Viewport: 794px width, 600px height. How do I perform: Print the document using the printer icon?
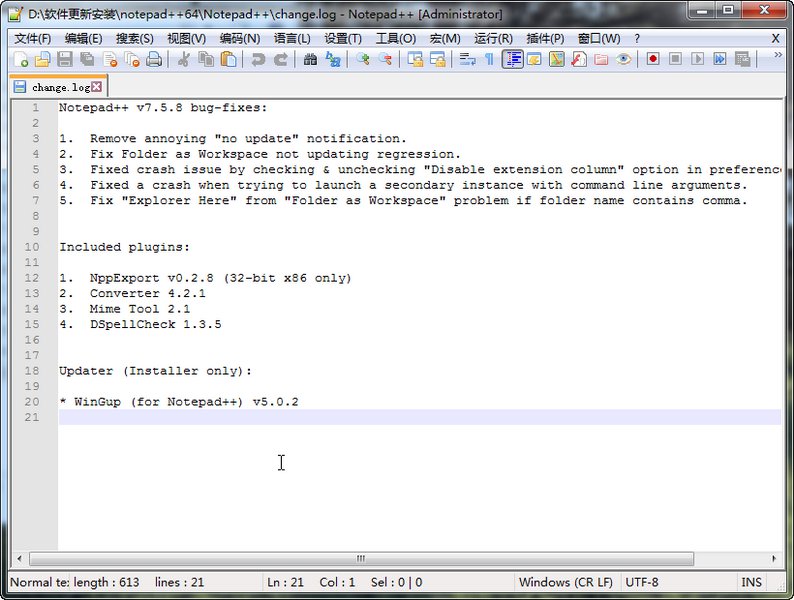click(x=154, y=59)
